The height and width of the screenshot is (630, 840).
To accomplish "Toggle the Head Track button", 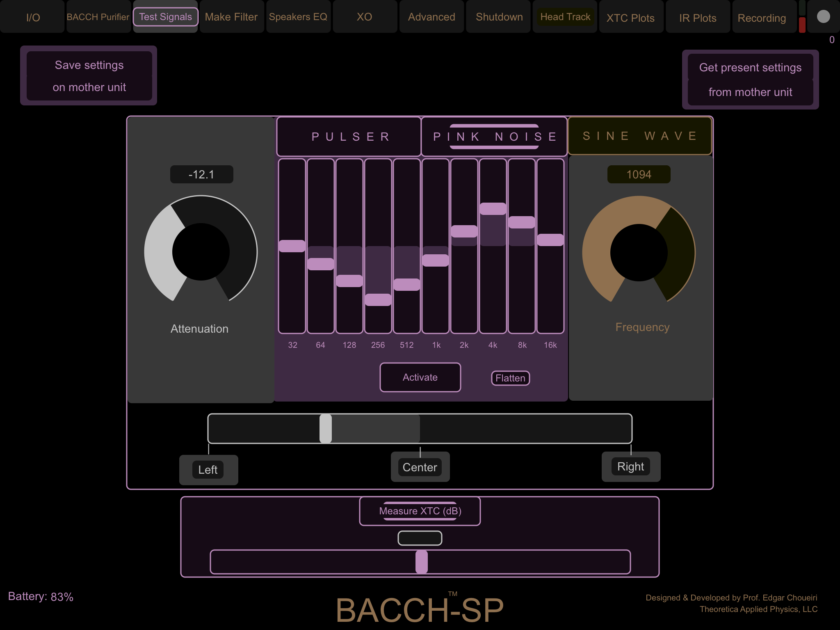I will point(565,17).
